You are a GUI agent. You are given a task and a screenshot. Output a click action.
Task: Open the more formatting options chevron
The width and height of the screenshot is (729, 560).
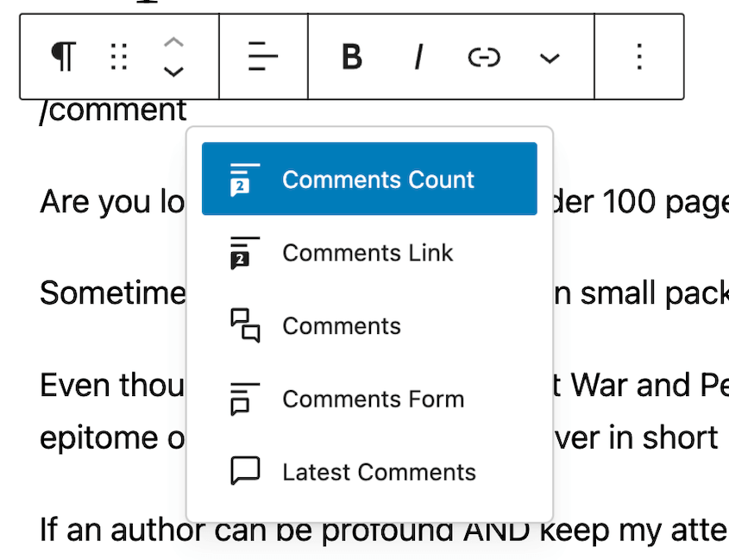coord(550,57)
